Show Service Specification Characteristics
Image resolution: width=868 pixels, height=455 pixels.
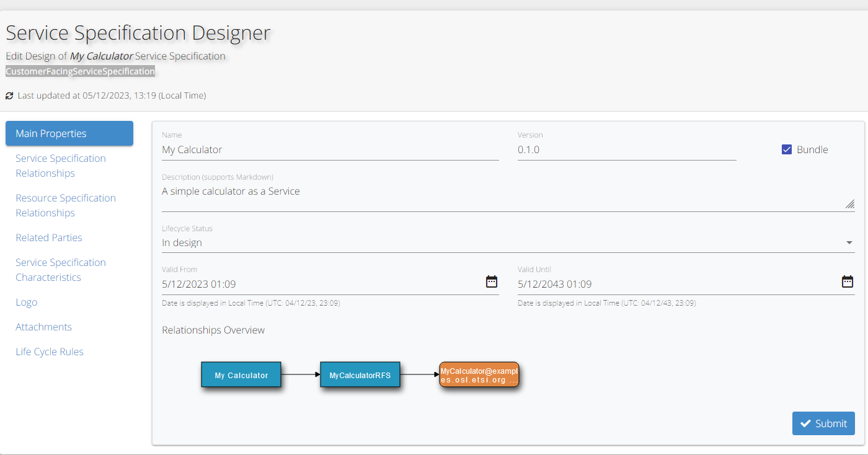pyautogui.click(x=61, y=270)
